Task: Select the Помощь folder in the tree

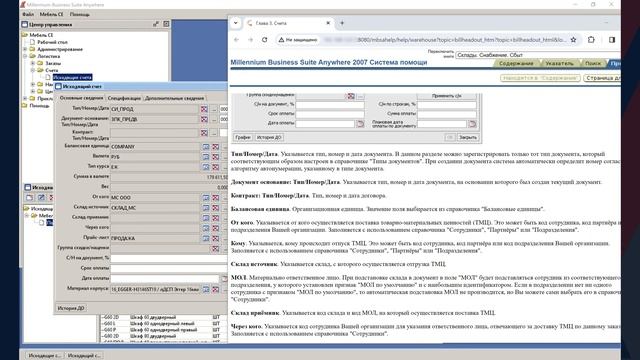Action: [40, 106]
